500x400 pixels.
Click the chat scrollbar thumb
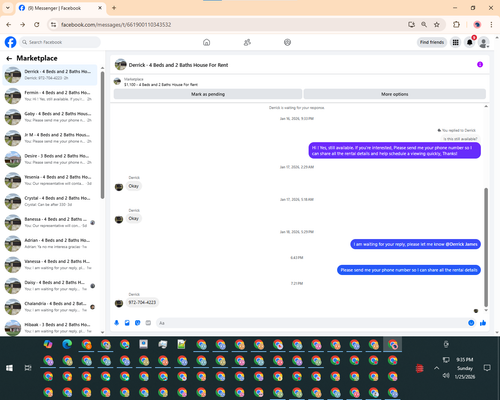[x=486, y=247]
